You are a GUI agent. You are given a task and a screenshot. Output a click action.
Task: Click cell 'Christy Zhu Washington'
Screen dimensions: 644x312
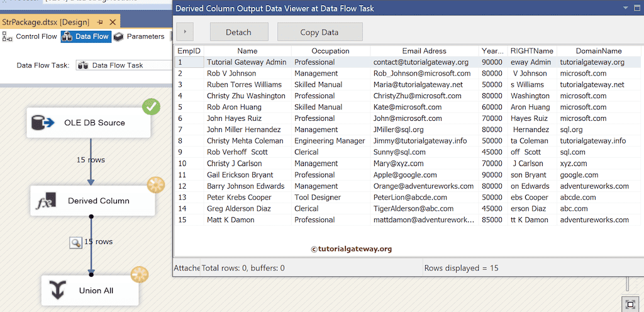pos(248,96)
